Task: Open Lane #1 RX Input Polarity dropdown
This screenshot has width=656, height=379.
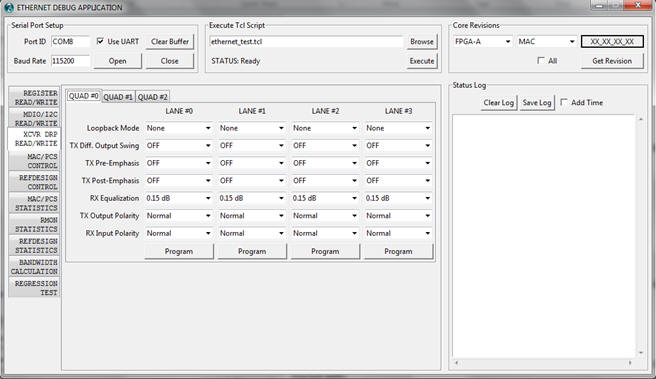Action: 252,233
